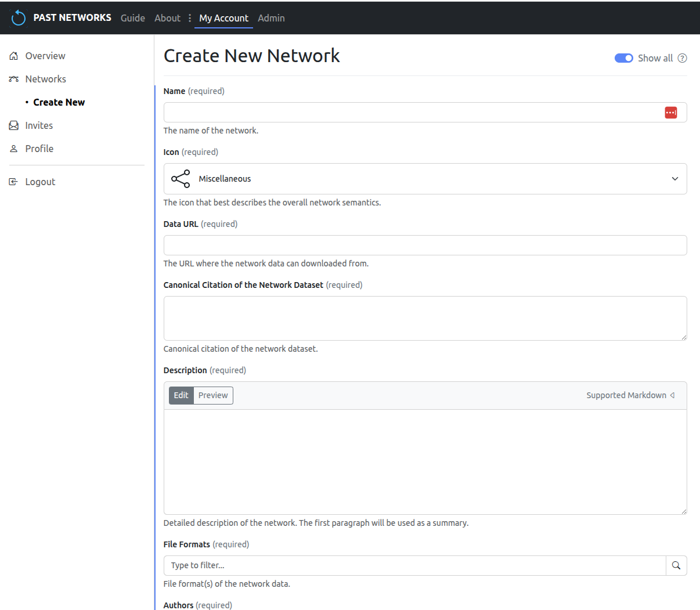Screen dimensions: 700x610
Task: Click the Miscellaneous share-nodes icon
Action: (181, 179)
